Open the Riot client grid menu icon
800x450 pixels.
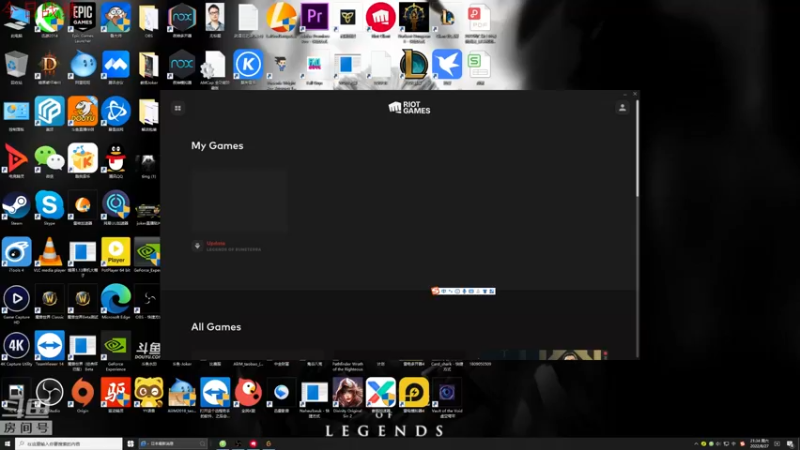(x=178, y=108)
